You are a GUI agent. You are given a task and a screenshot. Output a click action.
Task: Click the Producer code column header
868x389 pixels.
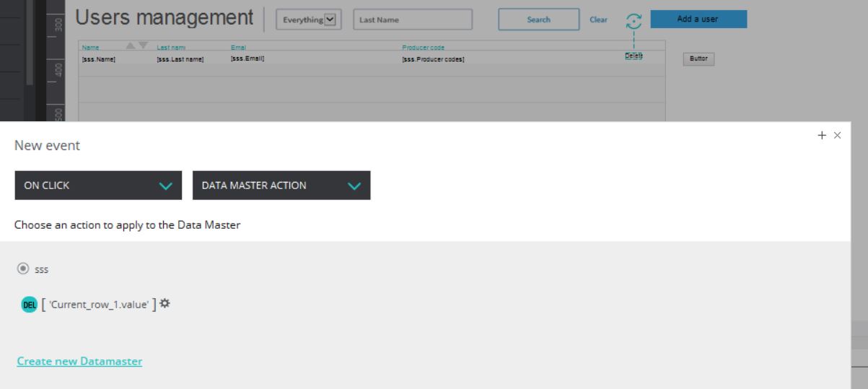[x=422, y=48]
